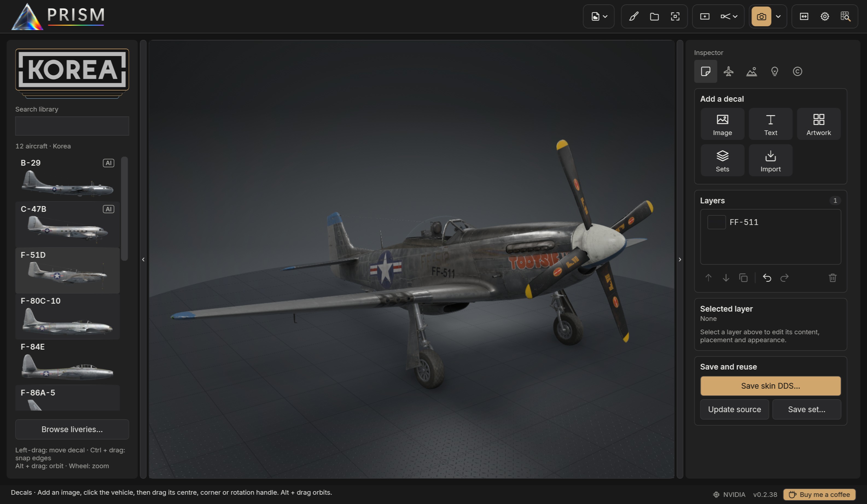
Task: Click Browse liveries button
Action: coord(72,429)
